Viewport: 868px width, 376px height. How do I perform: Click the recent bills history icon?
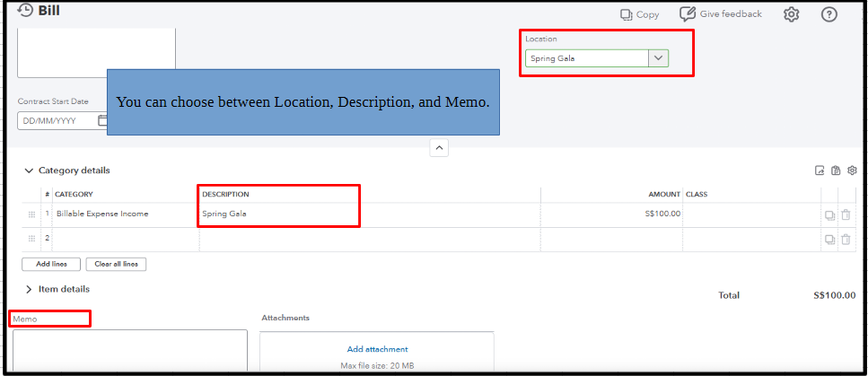tap(24, 10)
